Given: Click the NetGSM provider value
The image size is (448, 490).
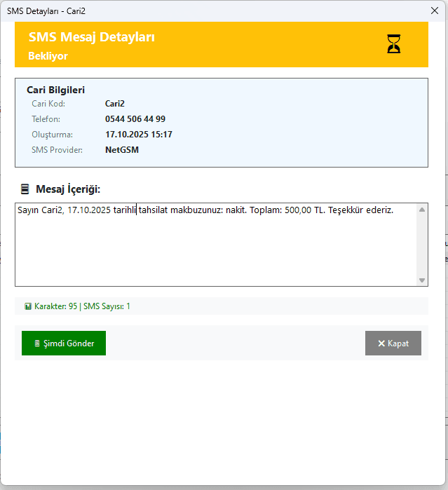Looking at the screenshot, I should coord(122,150).
